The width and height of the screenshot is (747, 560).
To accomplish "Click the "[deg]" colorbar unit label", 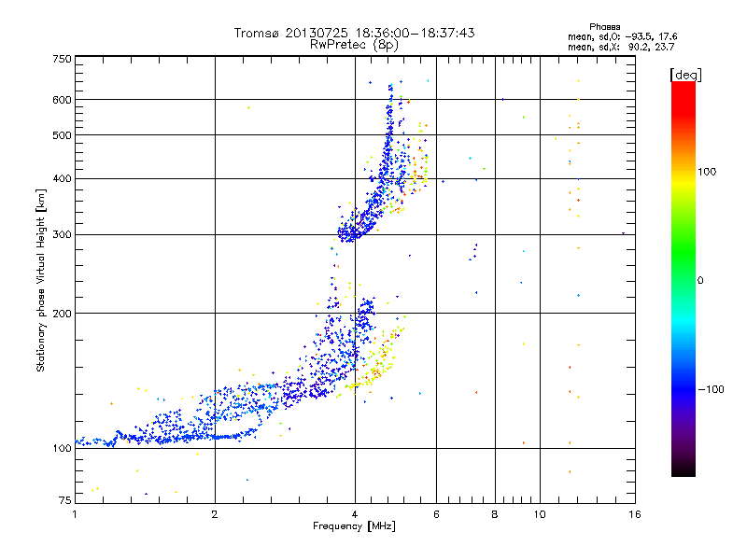I will (685, 75).
